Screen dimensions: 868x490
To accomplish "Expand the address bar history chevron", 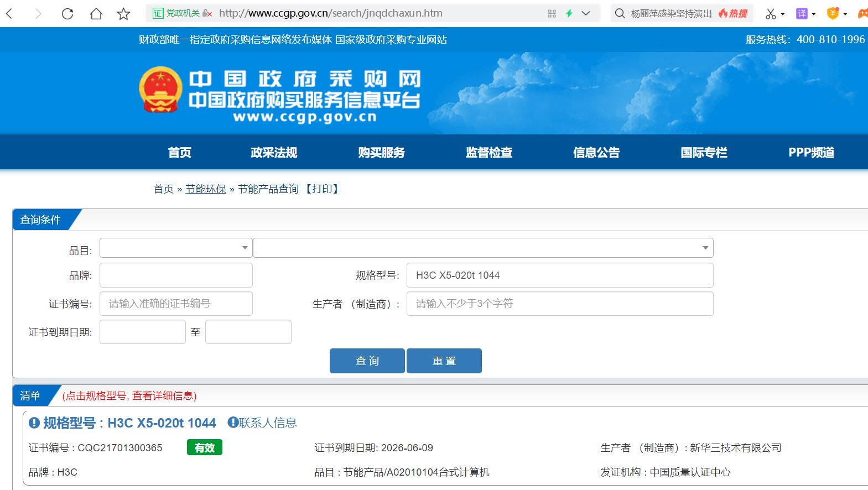I will (586, 13).
